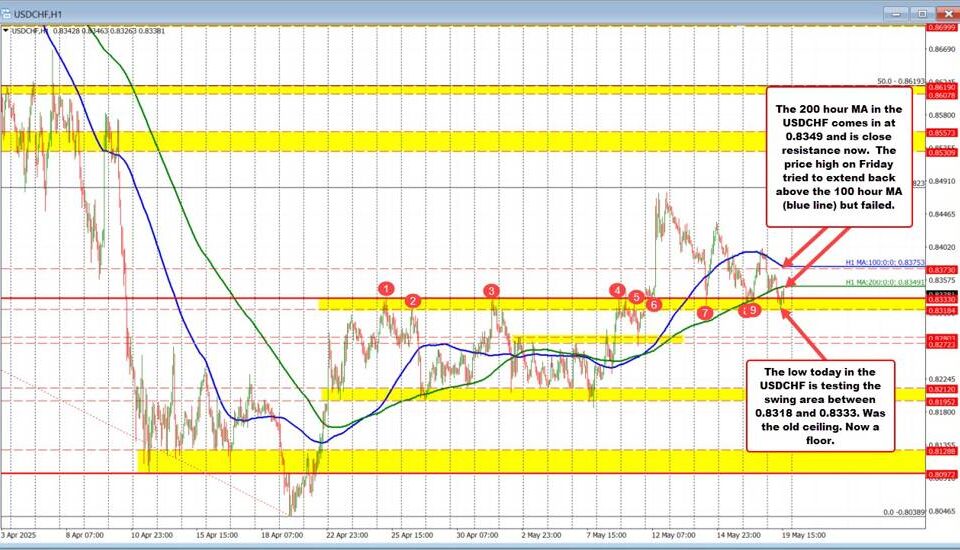The width and height of the screenshot is (960, 550).
Task: Click the 0.81952 red price tag
Action: click(x=942, y=402)
